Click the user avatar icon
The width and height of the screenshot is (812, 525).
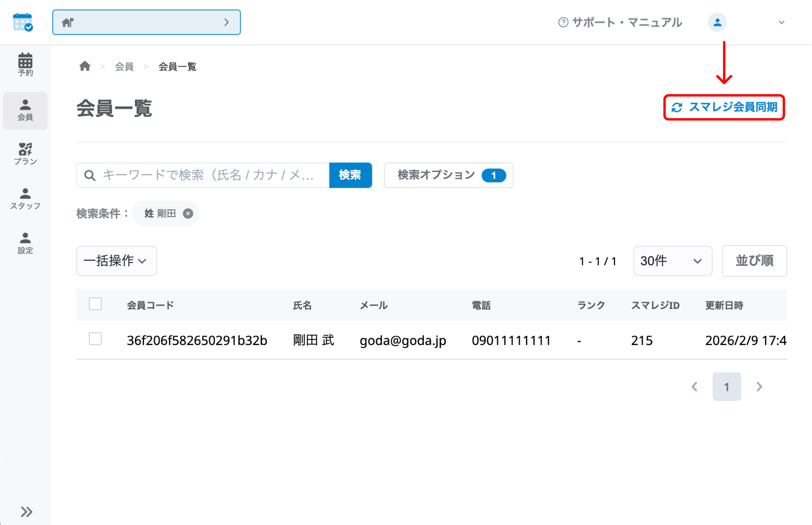tap(717, 22)
